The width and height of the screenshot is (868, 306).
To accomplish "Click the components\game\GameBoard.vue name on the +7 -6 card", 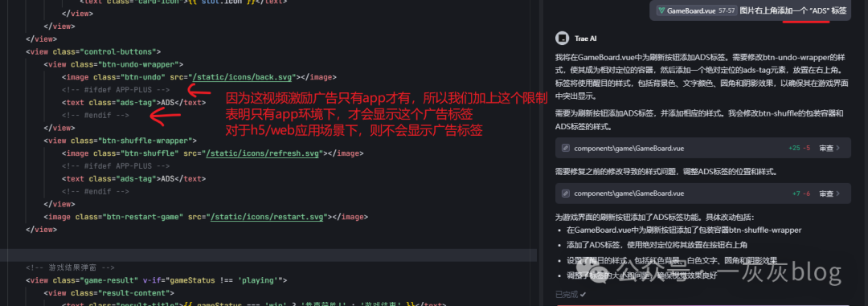I will point(628,194).
